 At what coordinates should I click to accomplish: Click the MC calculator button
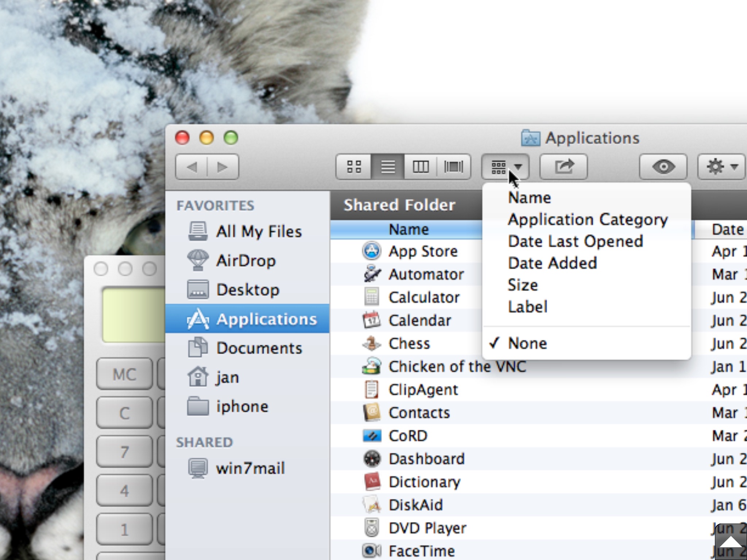[124, 374]
